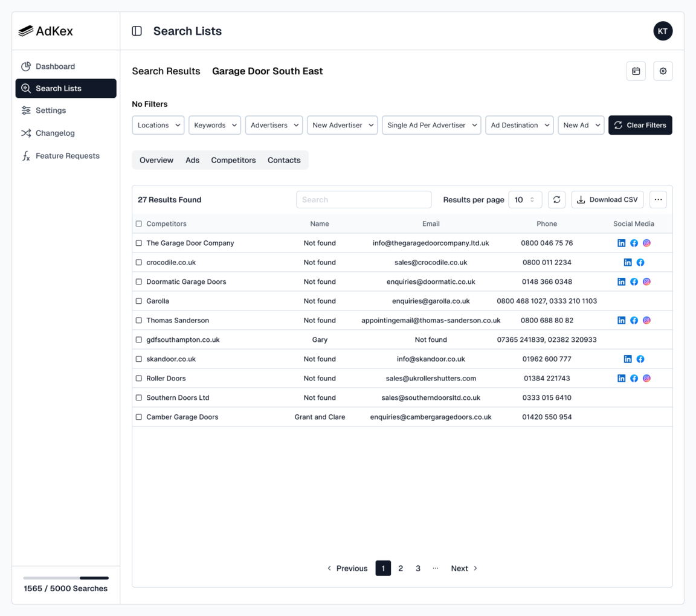Screen dimensions: 696x616
Task: Check the checkbox for Doormatic Garage Doors
Action: click(x=138, y=281)
